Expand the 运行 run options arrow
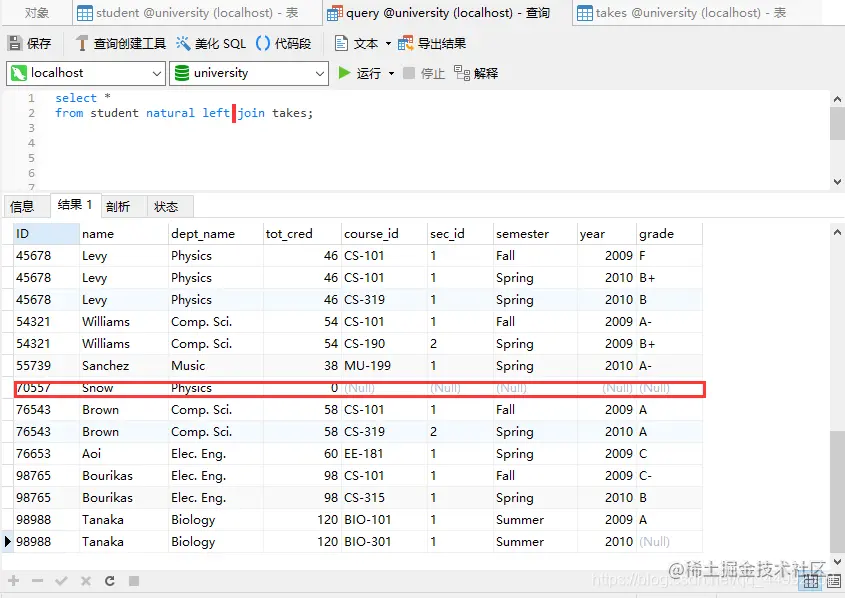The width and height of the screenshot is (845, 598). click(391, 73)
